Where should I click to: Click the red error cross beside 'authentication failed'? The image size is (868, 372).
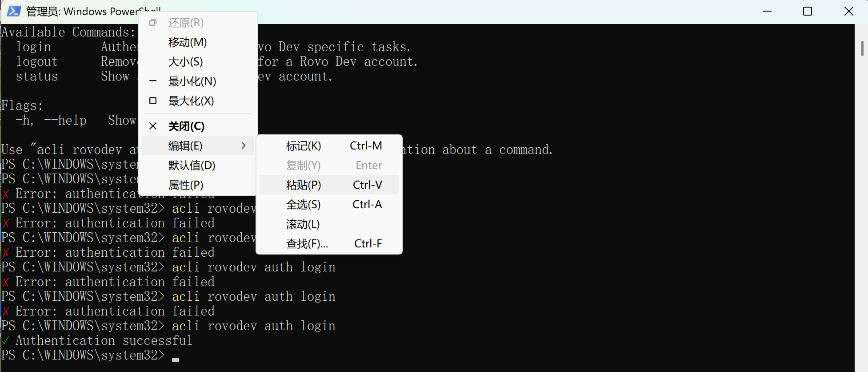point(6,223)
